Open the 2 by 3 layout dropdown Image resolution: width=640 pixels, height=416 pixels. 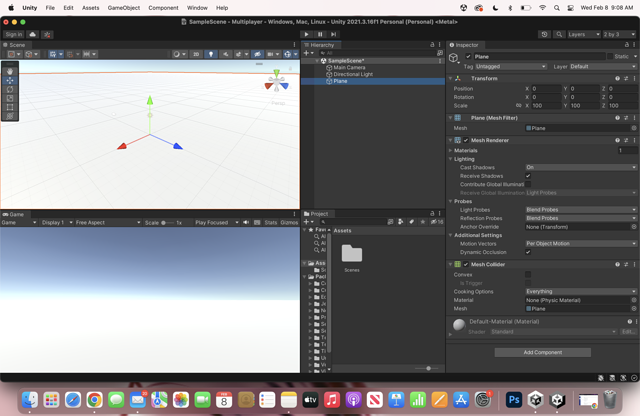pos(619,34)
